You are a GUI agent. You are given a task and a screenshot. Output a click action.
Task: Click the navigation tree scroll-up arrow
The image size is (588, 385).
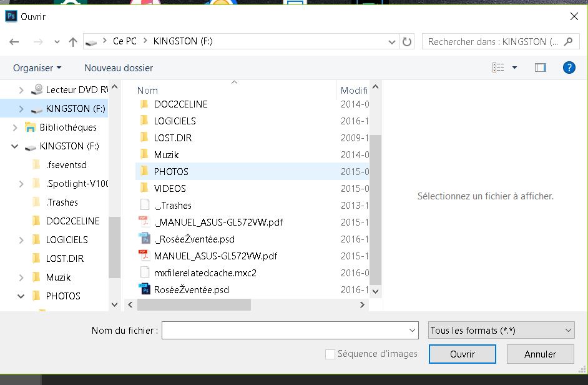tap(114, 87)
